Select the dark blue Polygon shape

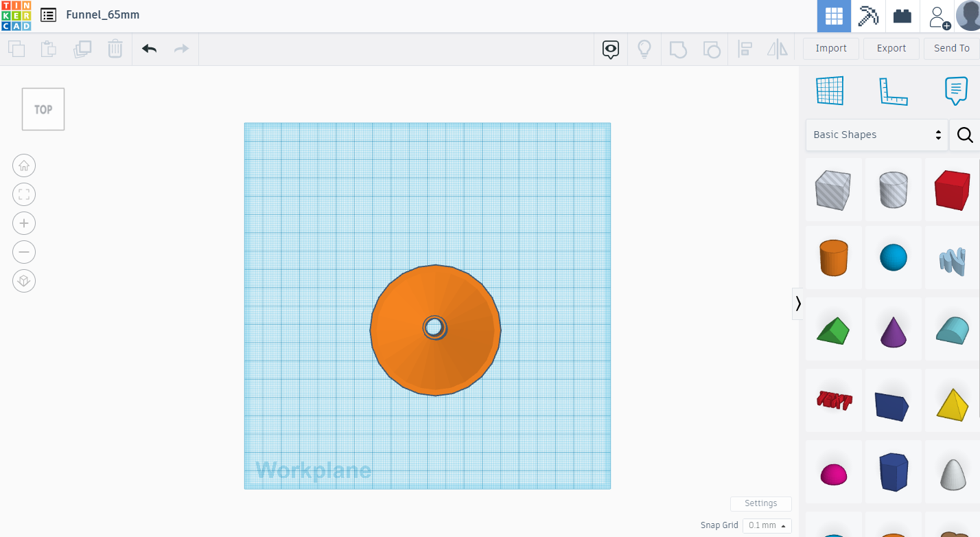894,472
